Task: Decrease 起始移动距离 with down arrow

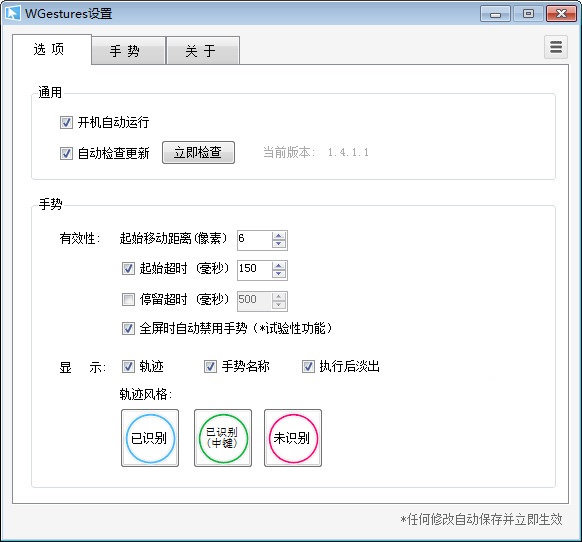Action: pos(279,244)
